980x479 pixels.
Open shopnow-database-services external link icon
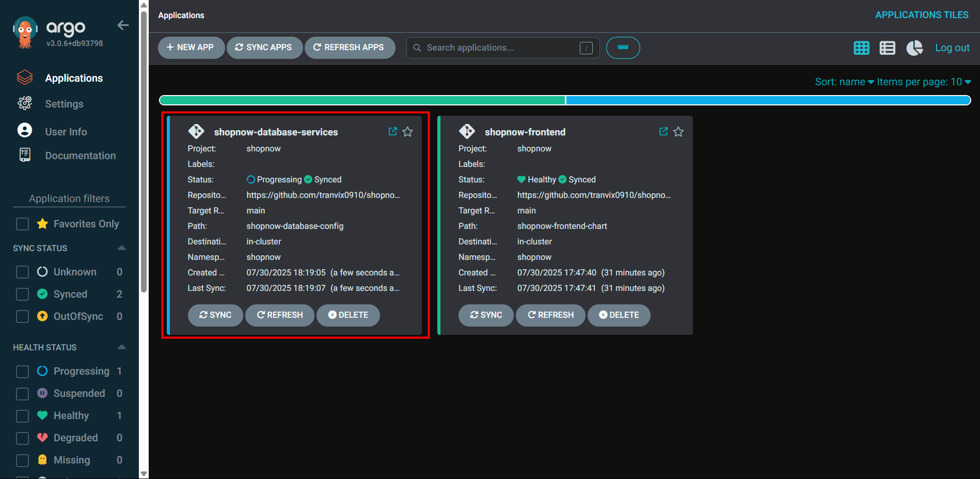[x=392, y=132]
